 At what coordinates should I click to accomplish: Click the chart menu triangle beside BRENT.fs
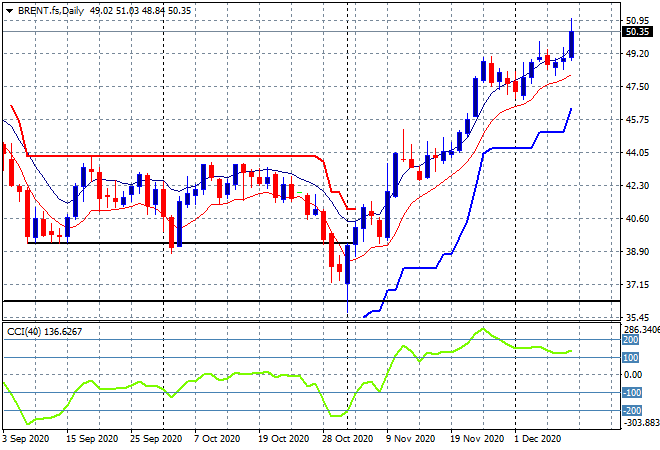click(x=9, y=11)
